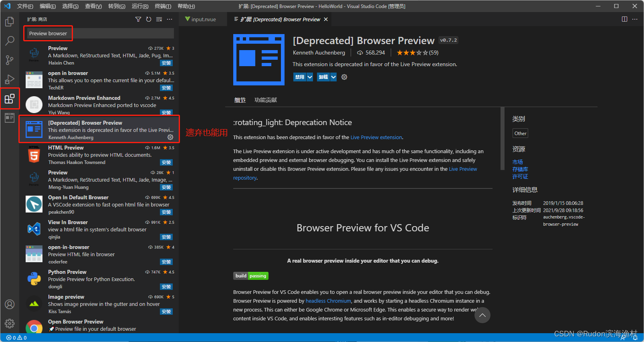This screenshot has width=644, height=342.
Task: Expand the uninstall button dropdown arrow
Action: click(x=333, y=77)
